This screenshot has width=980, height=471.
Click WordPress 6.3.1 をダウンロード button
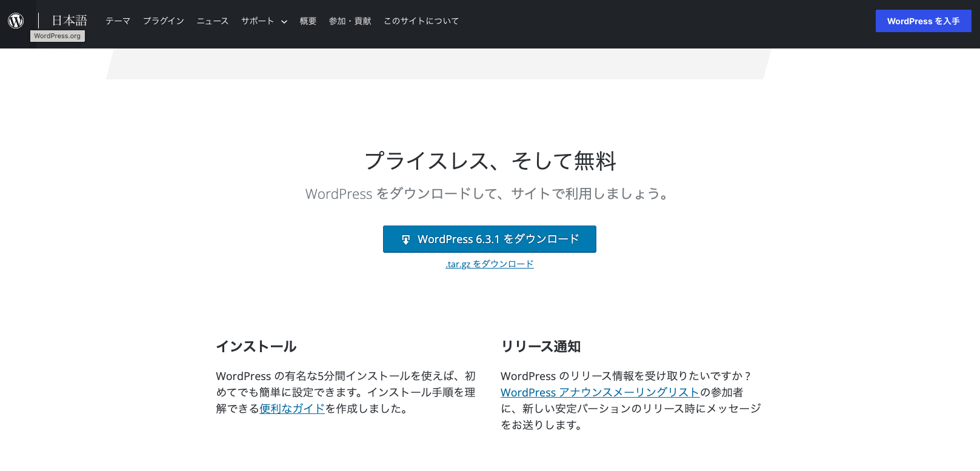(x=490, y=239)
